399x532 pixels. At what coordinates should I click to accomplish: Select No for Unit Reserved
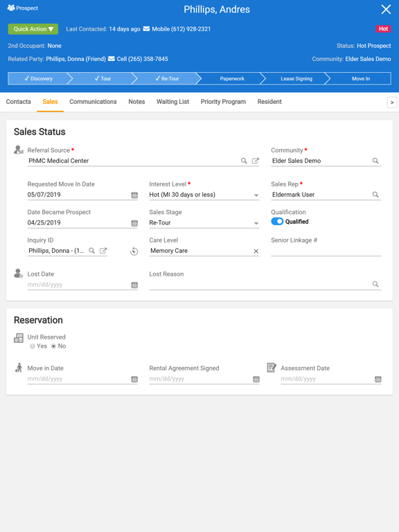(x=53, y=346)
